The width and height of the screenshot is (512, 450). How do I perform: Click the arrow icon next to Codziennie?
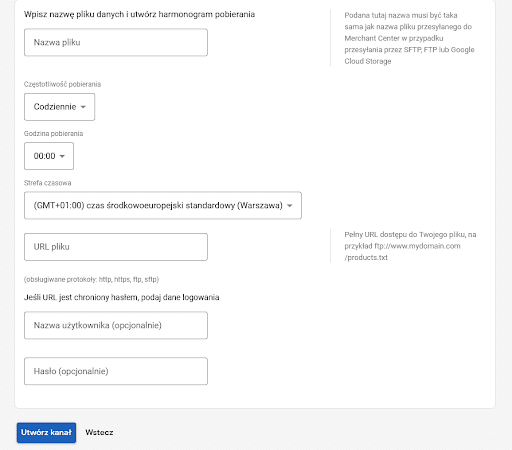(x=83, y=107)
